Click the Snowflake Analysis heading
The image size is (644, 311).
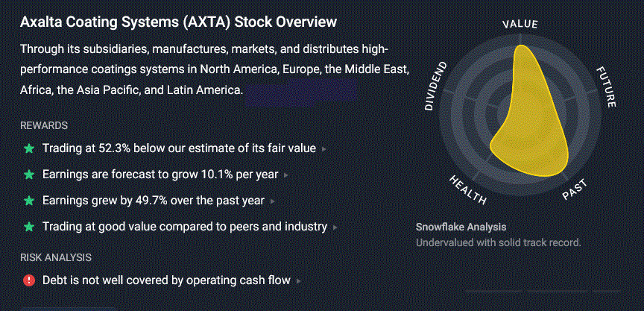tap(461, 227)
